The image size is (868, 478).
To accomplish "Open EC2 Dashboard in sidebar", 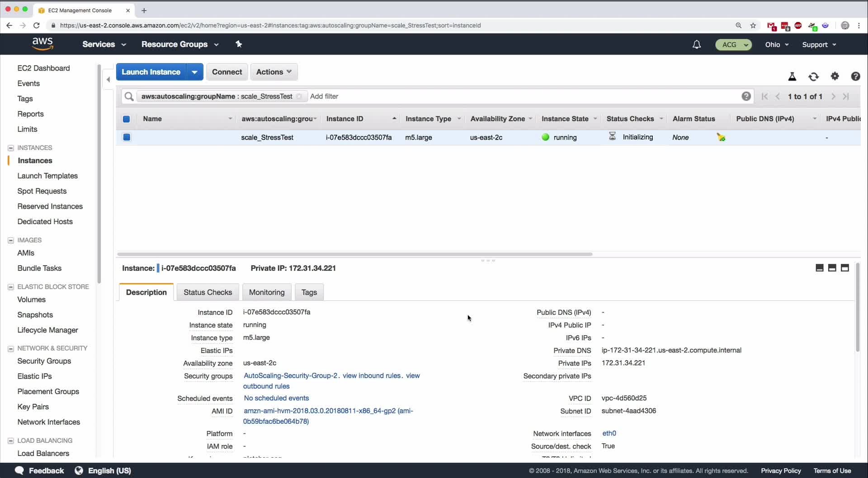I will coord(43,68).
